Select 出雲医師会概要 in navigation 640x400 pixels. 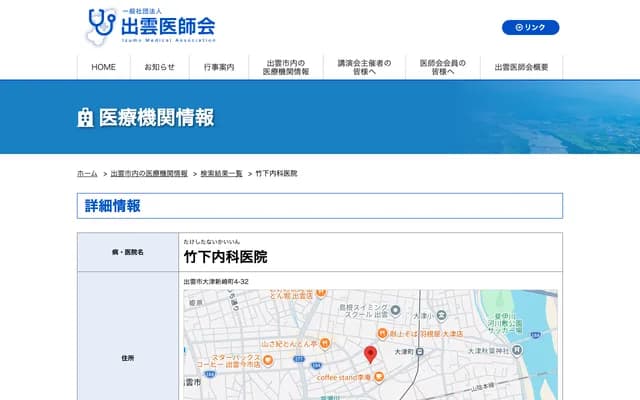point(521,67)
